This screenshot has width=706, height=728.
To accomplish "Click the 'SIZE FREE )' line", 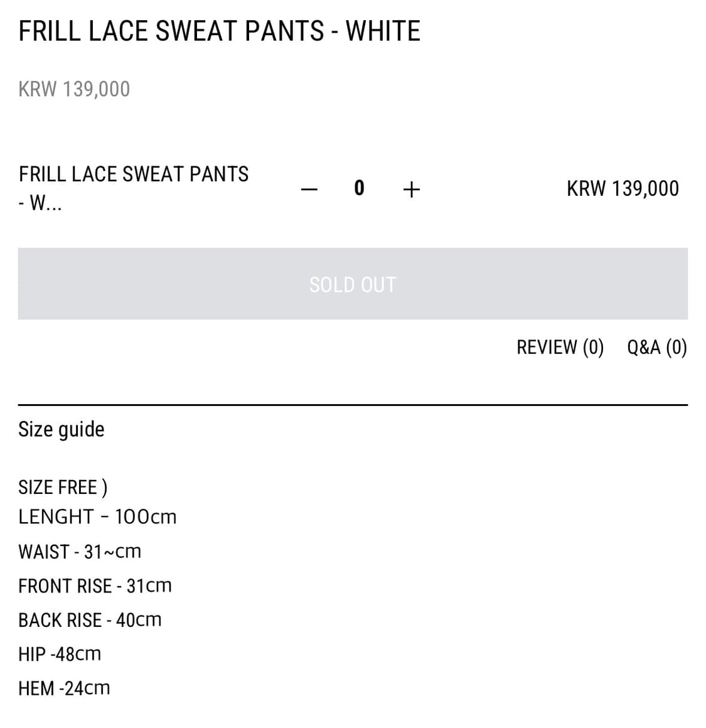I will point(63,487).
